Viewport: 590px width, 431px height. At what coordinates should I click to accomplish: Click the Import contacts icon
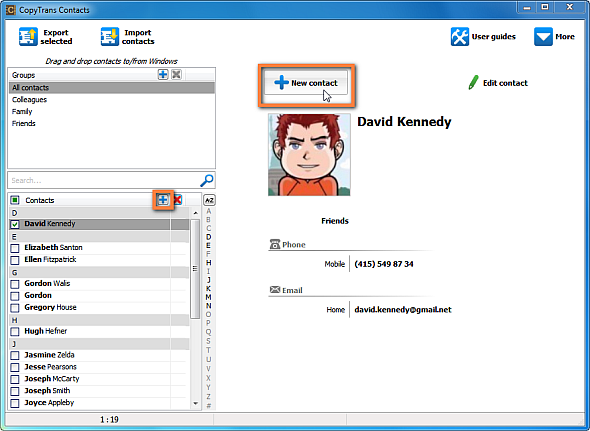point(109,37)
